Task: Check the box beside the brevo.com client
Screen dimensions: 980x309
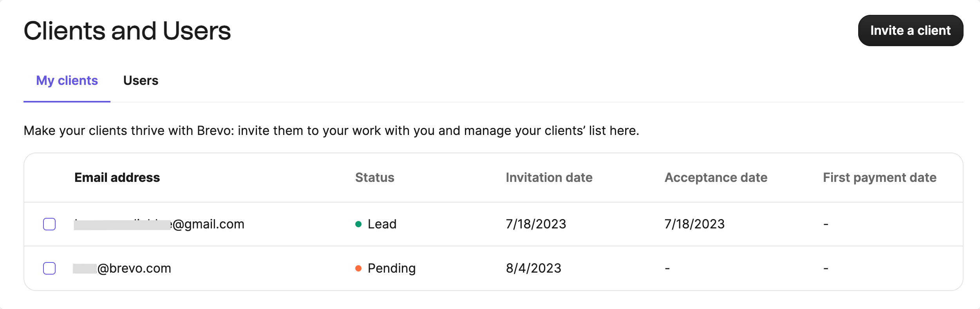Action: tap(49, 268)
